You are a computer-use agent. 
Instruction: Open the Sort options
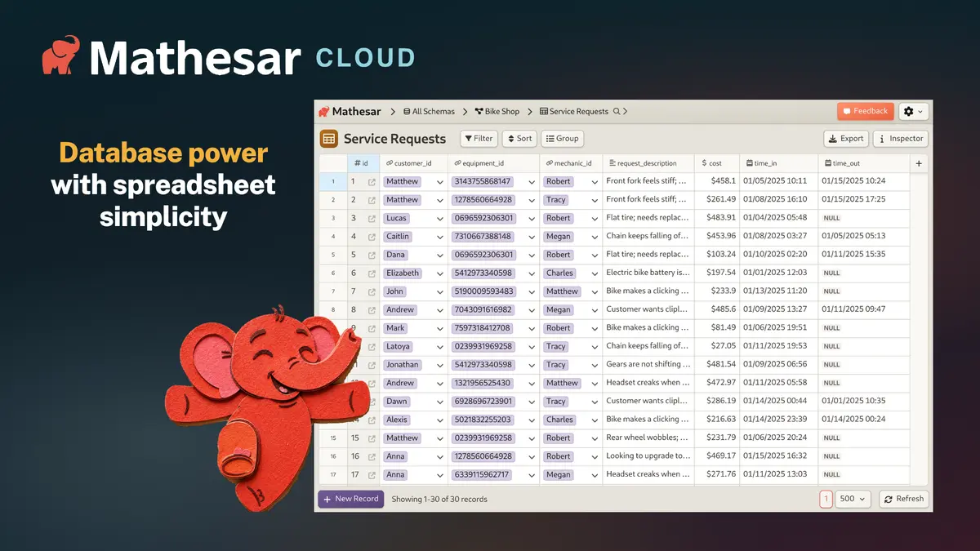click(519, 139)
